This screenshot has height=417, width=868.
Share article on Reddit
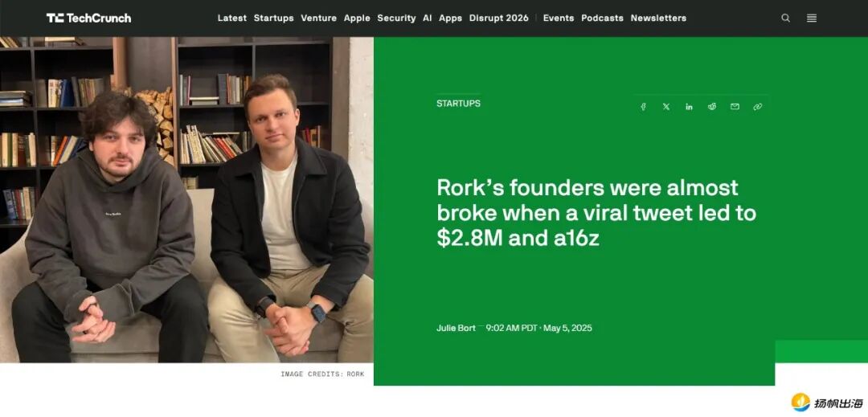(712, 107)
